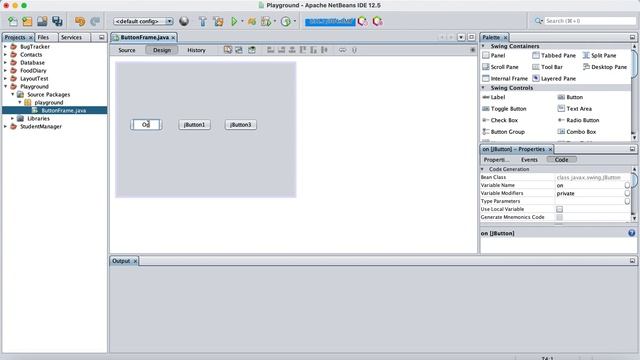Viewport: 640px width, 360px height.
Task: Select the Connection Mode icon in designer toolbar
Action: point(239,50)
